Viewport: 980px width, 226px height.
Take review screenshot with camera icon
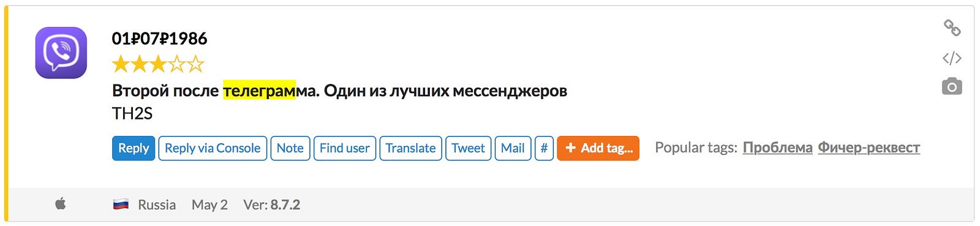click(x=952, y=86)
